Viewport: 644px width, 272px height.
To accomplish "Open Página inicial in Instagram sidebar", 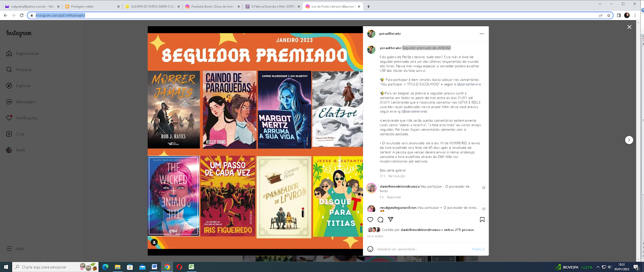I will pyautogui.click(x=23, y=54).
